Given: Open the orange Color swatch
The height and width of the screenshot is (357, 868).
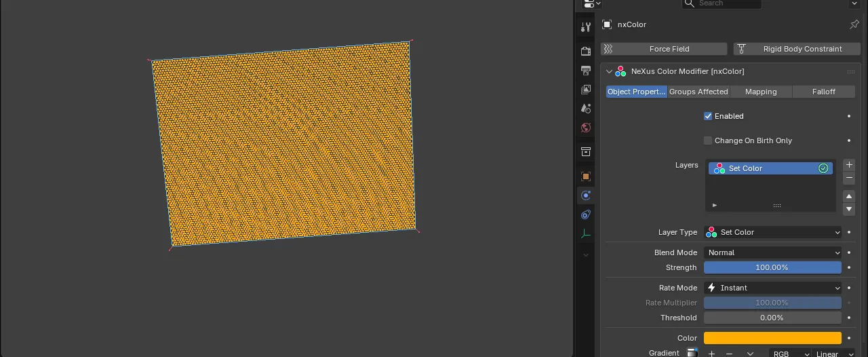Looking at the screenshot, I should (x=772, y=338).
